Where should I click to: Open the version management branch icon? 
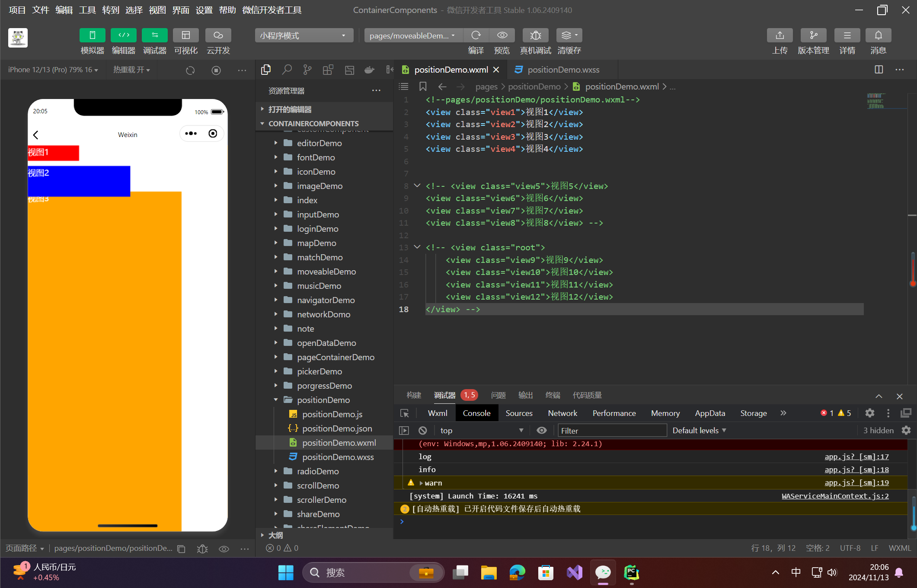[813, 35]
